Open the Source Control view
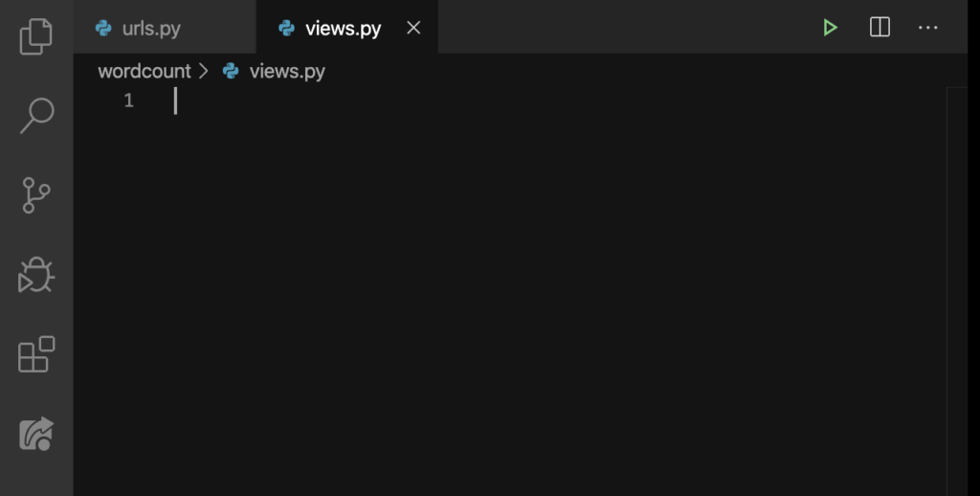The height and width of the screenshot is (496, 980). 36,195
